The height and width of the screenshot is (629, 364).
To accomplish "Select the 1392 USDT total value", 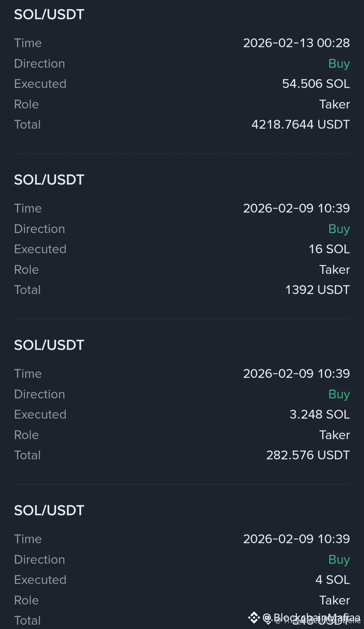I will pos(317,290).
